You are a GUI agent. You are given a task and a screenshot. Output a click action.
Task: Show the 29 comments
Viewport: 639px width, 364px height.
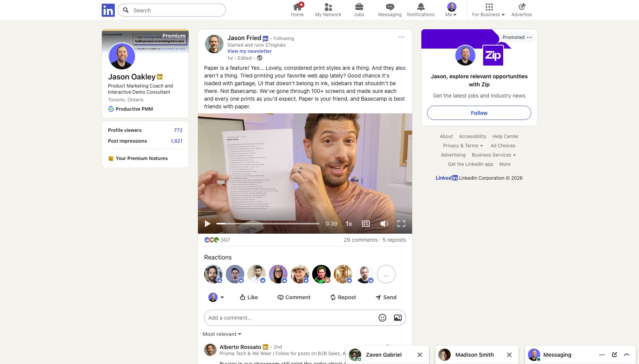[x=361, y=240]
